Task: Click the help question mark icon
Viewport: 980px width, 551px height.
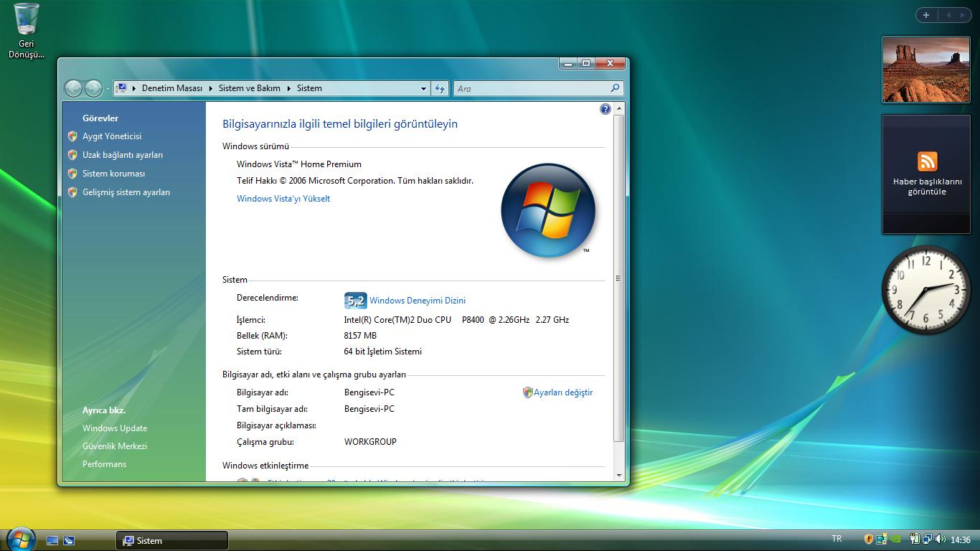Action: point(606,109)
